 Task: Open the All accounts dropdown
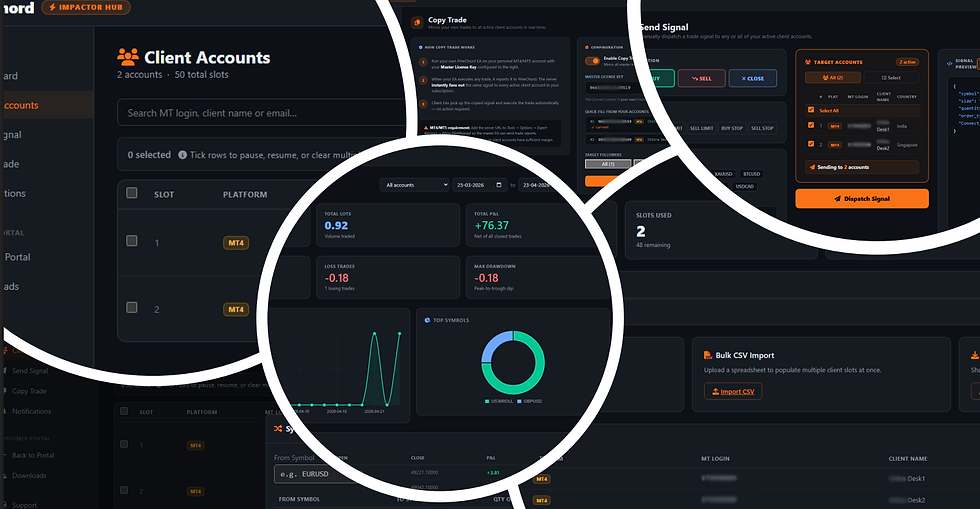[414, 185]
